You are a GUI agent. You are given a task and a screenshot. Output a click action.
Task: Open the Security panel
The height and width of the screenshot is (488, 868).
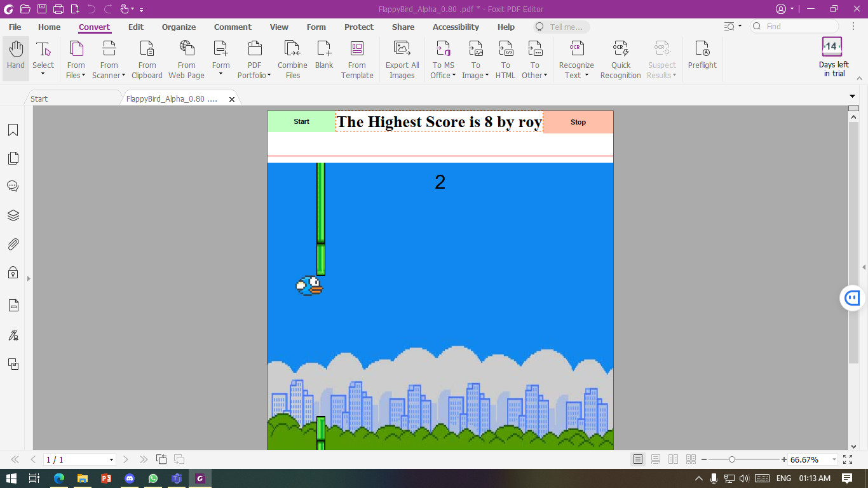(13, 273)
